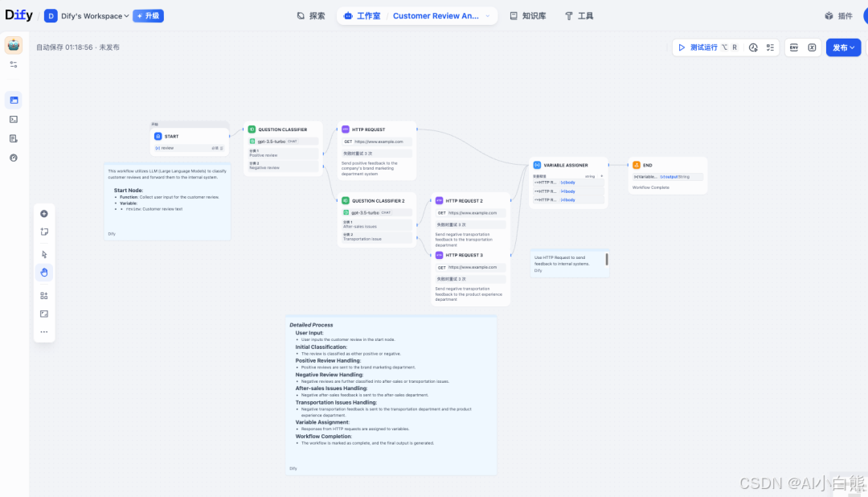The image size is (868, 497).
Task: Select the Orchestrate workflow sidebar icon
Action: click(14, 101)
